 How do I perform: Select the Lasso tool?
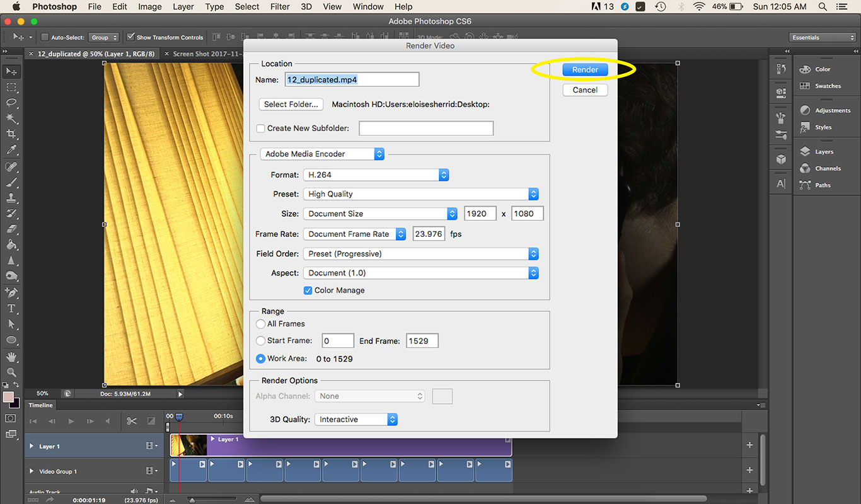(11, 103)
